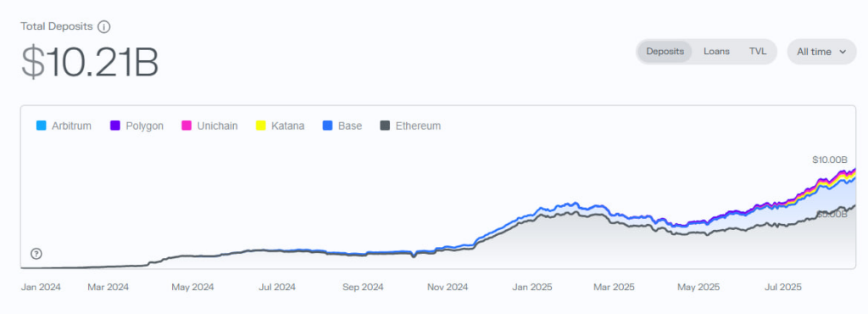Image resolution: width=868 pixels, height=314 pixels.
Task: Toggle Katana series via its legend label
Action: (288, 126)
